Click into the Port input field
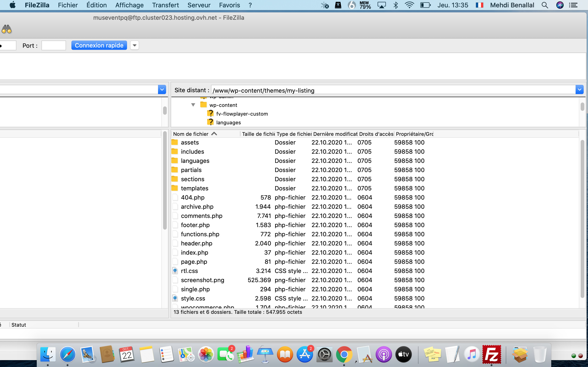The image size is (588, 367). pos(54,45)
